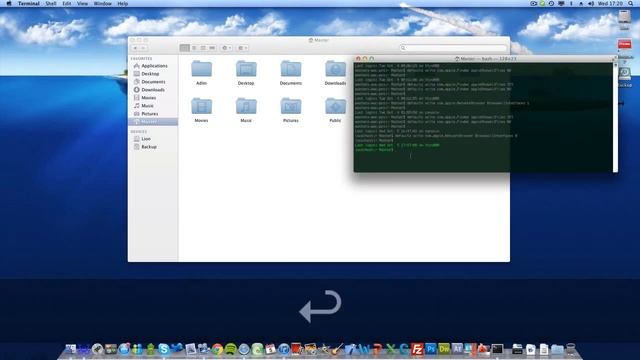Open the Downloads folder icon in Finder's file pane
Screen dimensions: 640x360
[336, 69]
